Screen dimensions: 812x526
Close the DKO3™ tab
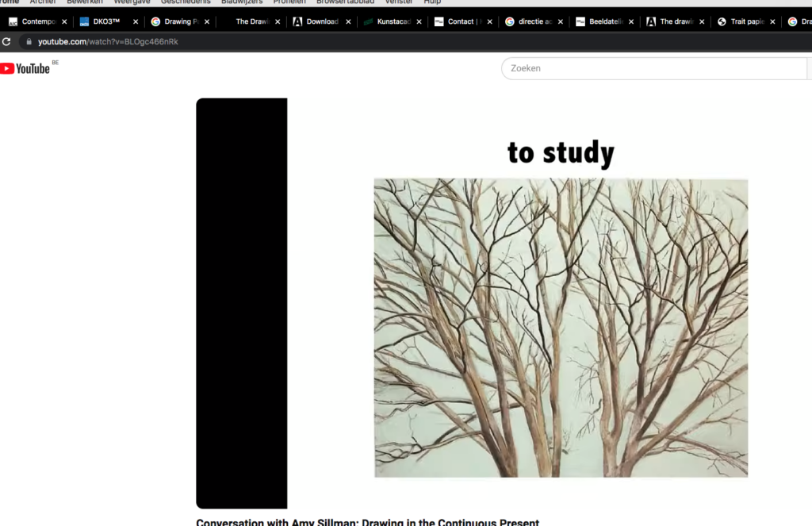[x=136, y=21]
